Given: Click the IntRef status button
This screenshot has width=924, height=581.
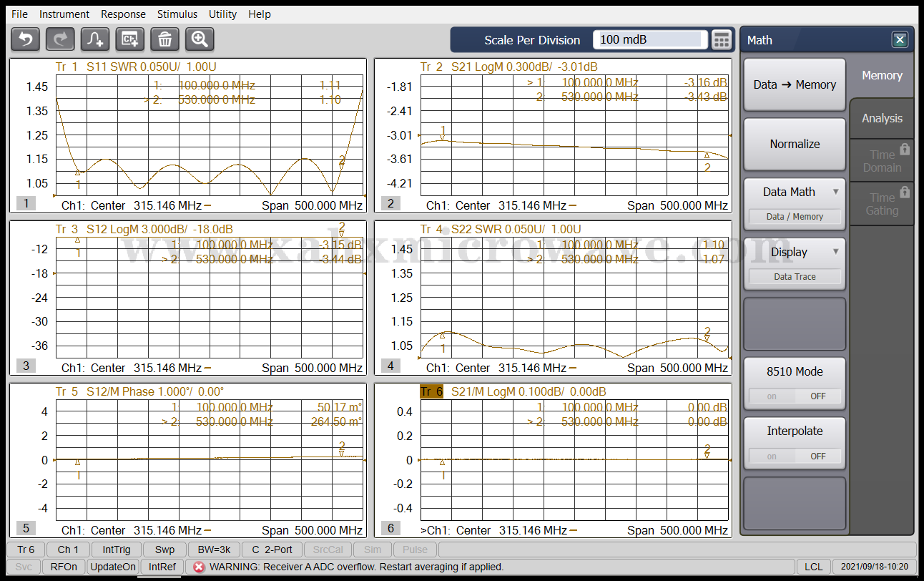Looking at the screenshot, I should (x=162, y=567).
